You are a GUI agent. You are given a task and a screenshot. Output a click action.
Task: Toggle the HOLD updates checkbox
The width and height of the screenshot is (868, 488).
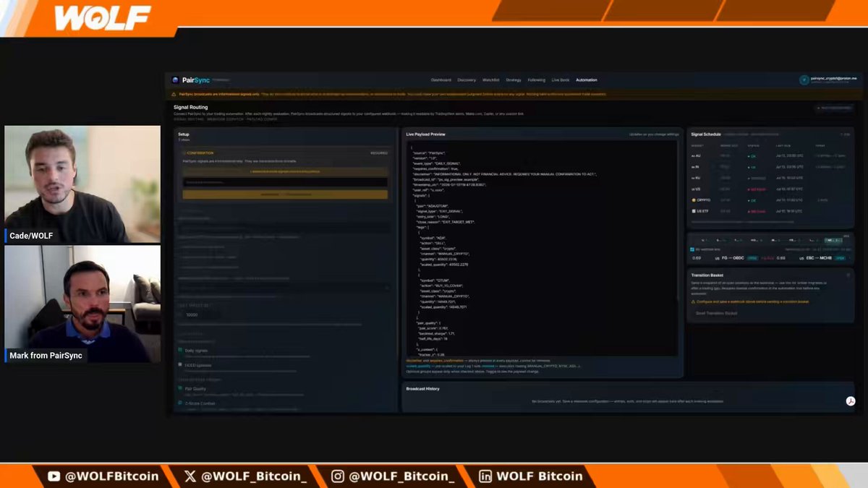[x=180, y=365]
